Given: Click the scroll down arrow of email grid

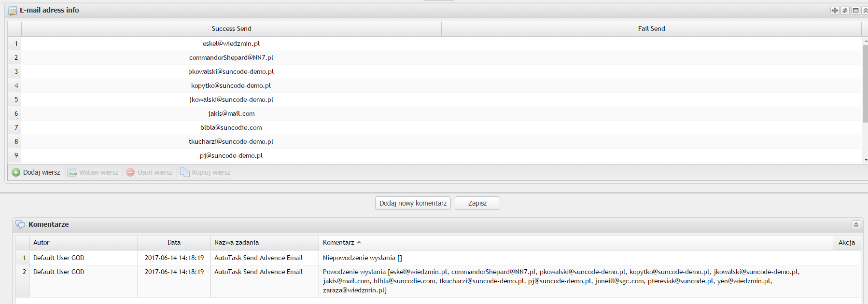Looking at the screenshot, I should coord(866,160).
